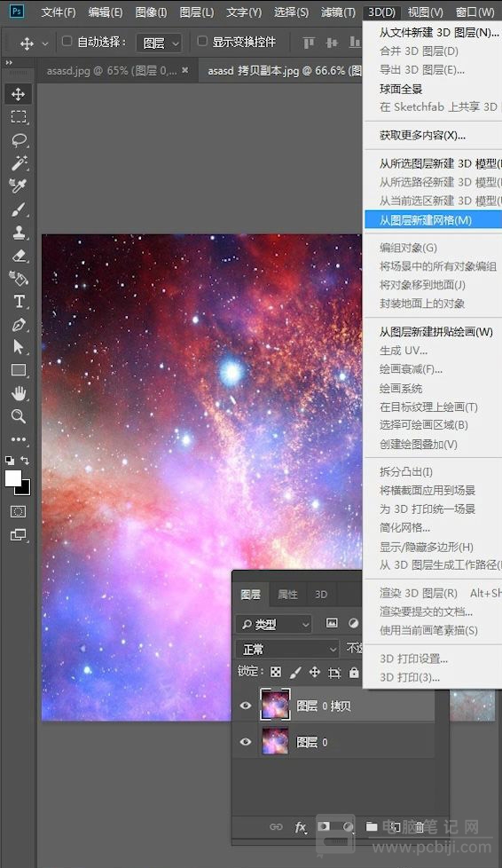Reset default foreground and background colors
502x868 pixels.
coord(10,461)
